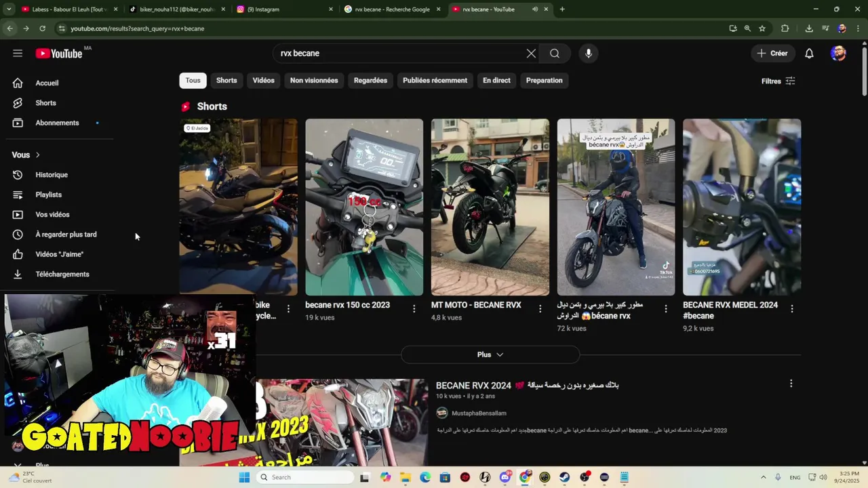868x488 pixels.
Task: Open Windows Start menu
Action: (244, 477)
